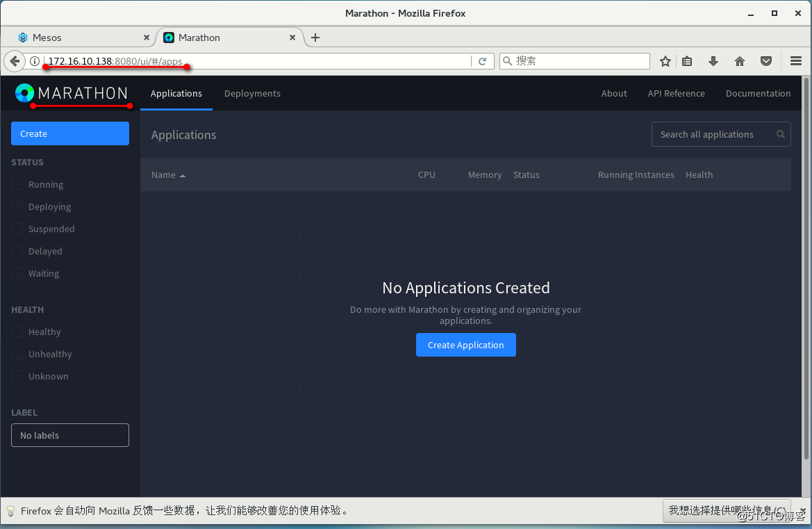The height and width of the screenshot is (529, 812).
Task: Click the Mesos tab favicon
Action: click(23, 38)
